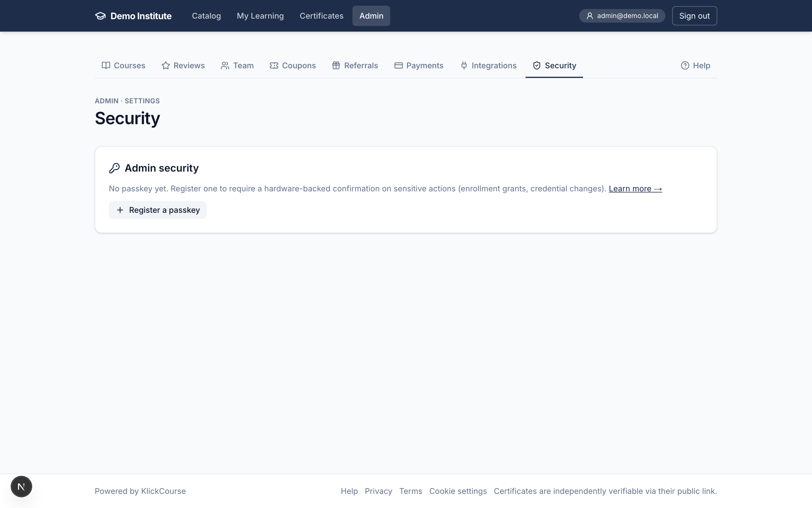The image size is (812, 508).
Task: Click the Admin security heading
Action: click(x=162, y=168)
